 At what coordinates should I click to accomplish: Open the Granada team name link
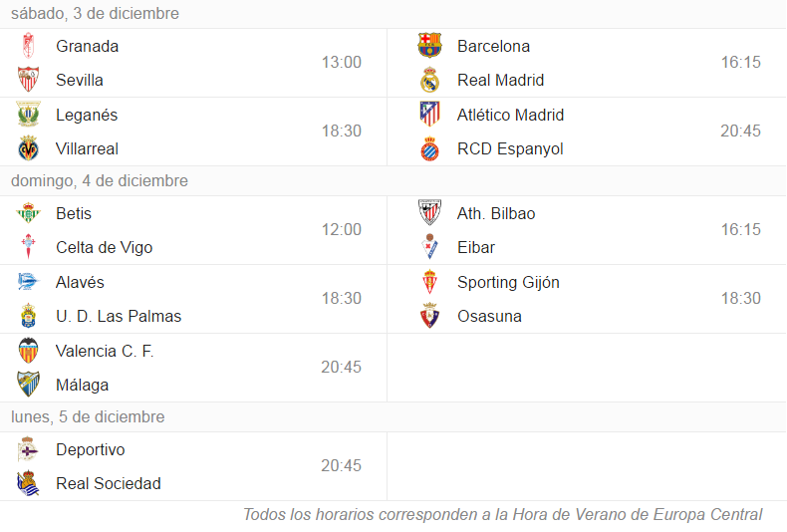[88, 46]
